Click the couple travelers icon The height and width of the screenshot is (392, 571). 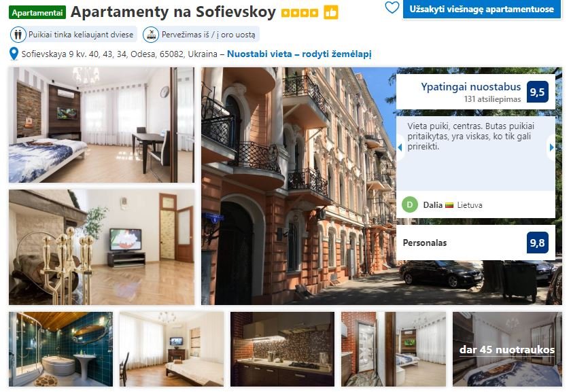[18, 35]
